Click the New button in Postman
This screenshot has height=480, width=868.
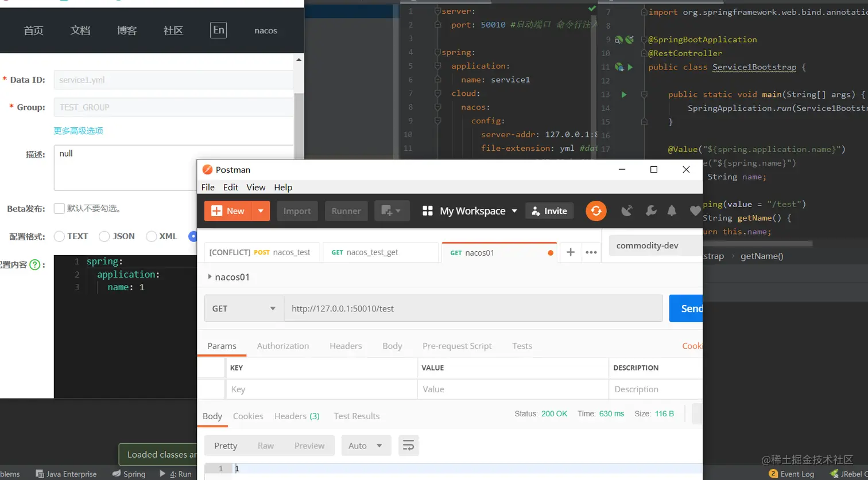coord(228,211)
